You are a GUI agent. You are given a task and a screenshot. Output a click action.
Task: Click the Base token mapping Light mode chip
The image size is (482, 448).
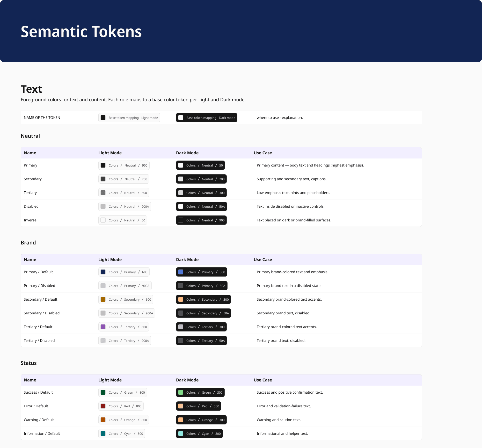coord(129,118)
